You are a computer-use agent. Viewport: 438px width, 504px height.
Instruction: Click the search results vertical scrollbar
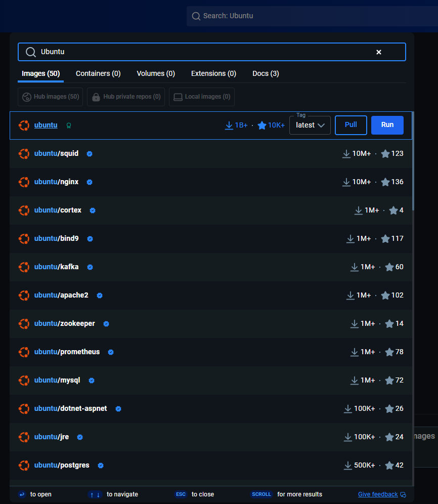[x=413, y=161]
